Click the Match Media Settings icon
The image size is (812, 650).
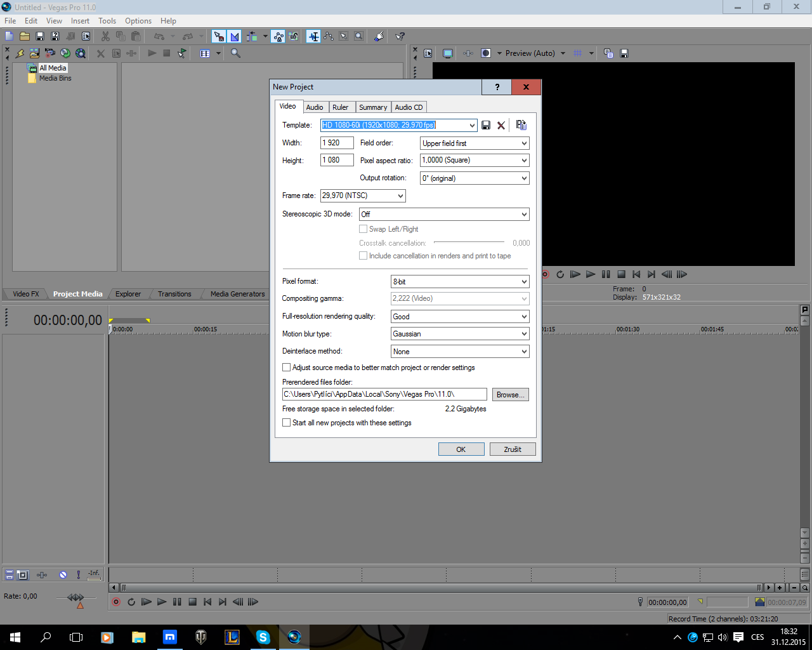pos(521,125)
